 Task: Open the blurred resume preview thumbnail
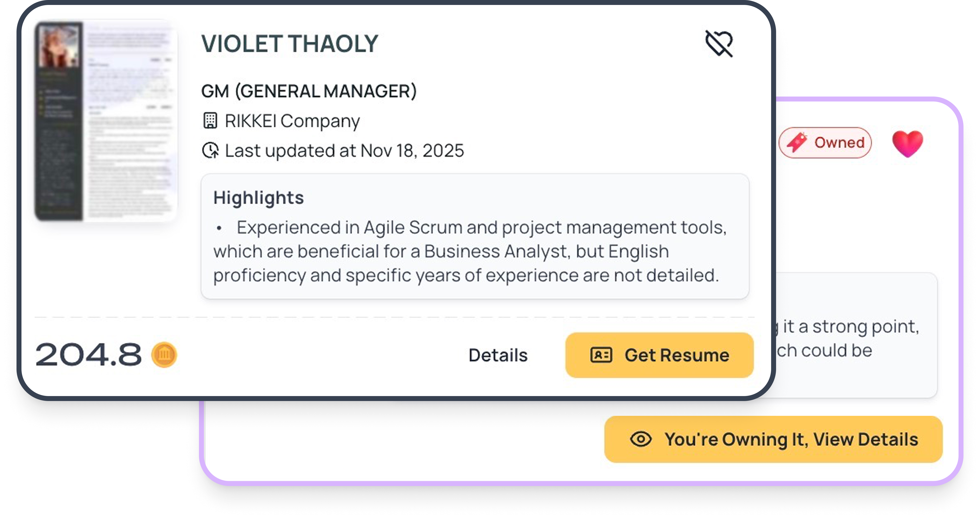pyautogui.click(x=106, y=121)
